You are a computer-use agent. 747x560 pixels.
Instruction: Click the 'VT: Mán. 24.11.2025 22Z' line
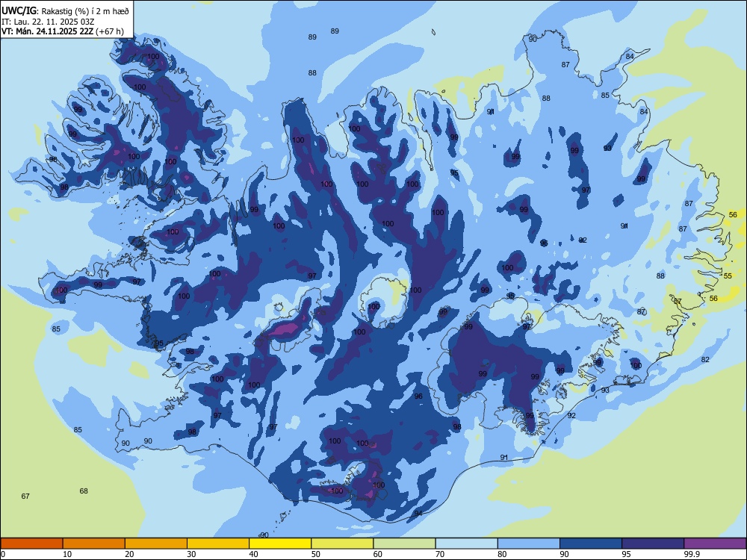[48, 31]
